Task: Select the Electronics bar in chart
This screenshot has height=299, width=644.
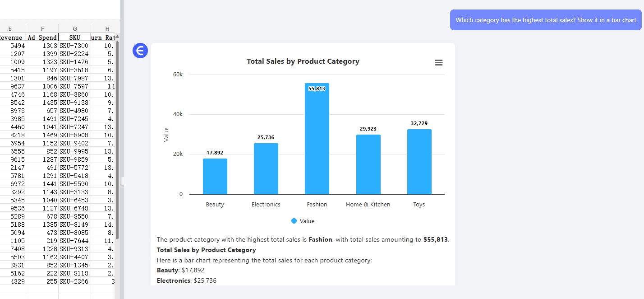Action: pos(266,168)
